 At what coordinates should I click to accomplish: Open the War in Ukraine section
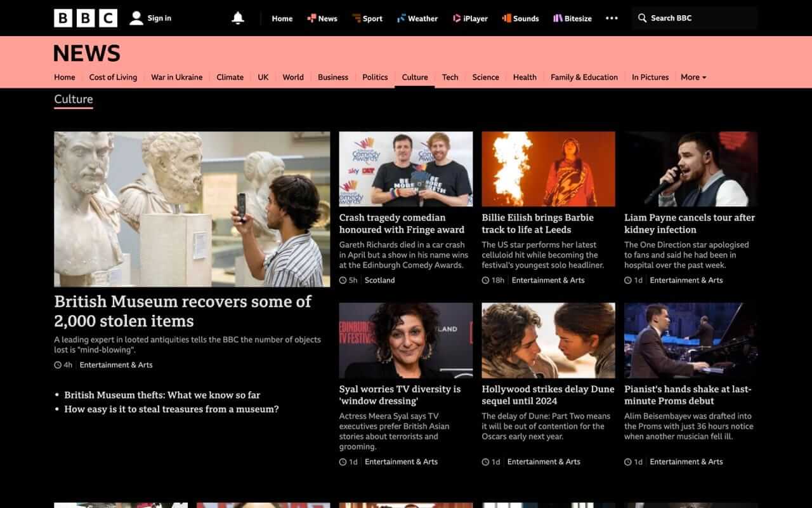[176, 77]
